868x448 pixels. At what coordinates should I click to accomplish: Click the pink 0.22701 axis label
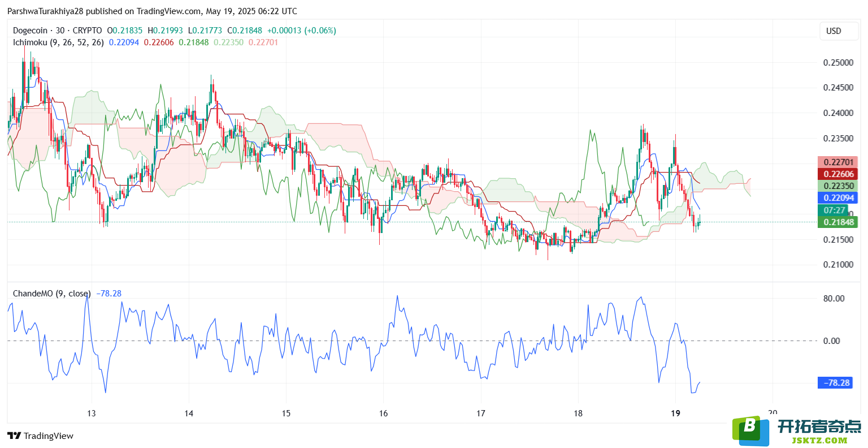838,162
